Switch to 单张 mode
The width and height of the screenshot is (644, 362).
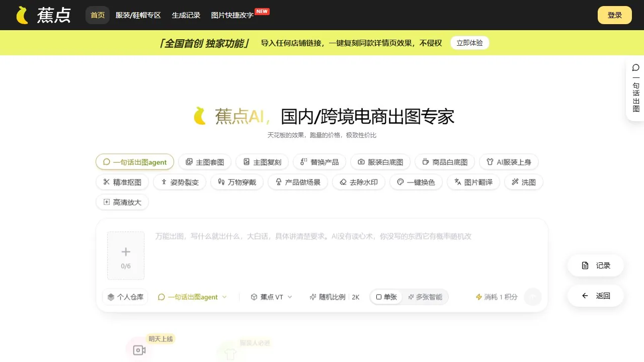coord(386,297)
